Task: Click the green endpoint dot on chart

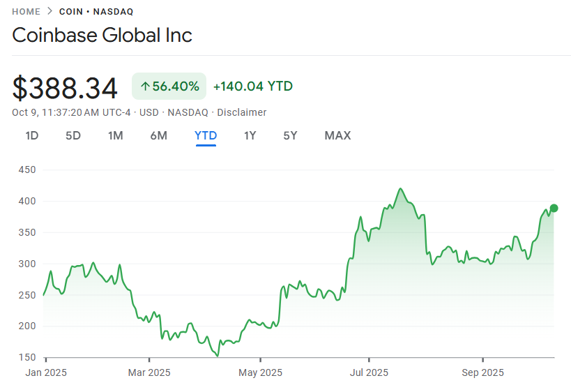Action: tap(554, 208)
